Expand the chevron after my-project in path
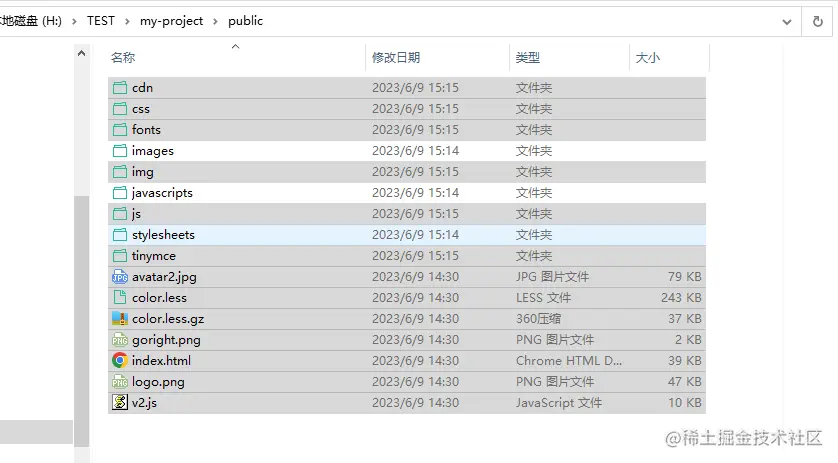Viewport: 838px width, 463px height. pos(215,21)
